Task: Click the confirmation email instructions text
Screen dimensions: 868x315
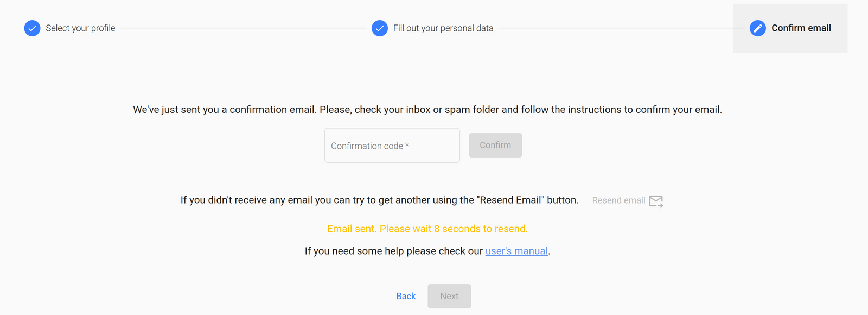Action: coord(427,109)
